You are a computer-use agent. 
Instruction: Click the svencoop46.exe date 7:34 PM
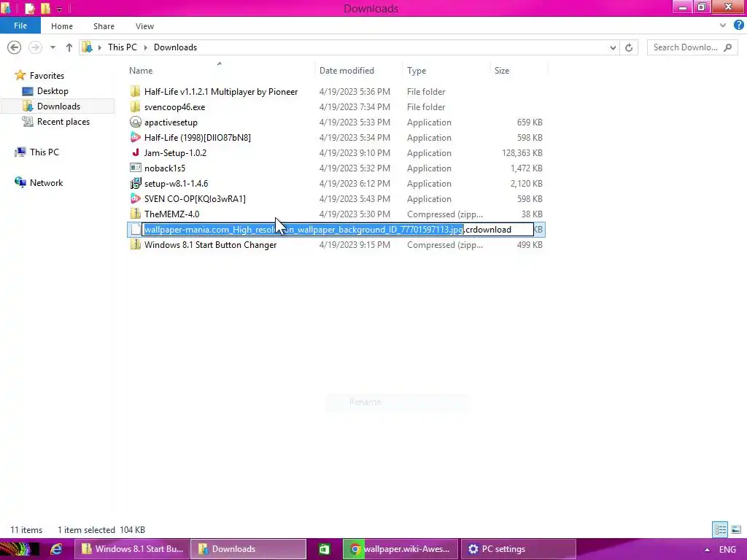tap(355, 106)
